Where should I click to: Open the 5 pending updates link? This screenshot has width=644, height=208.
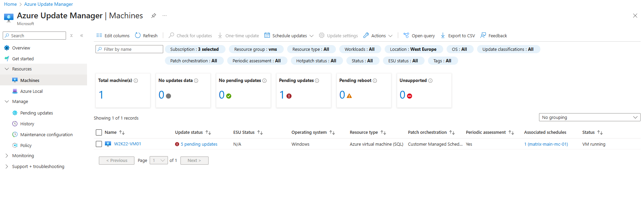click(x=199, y=144)
